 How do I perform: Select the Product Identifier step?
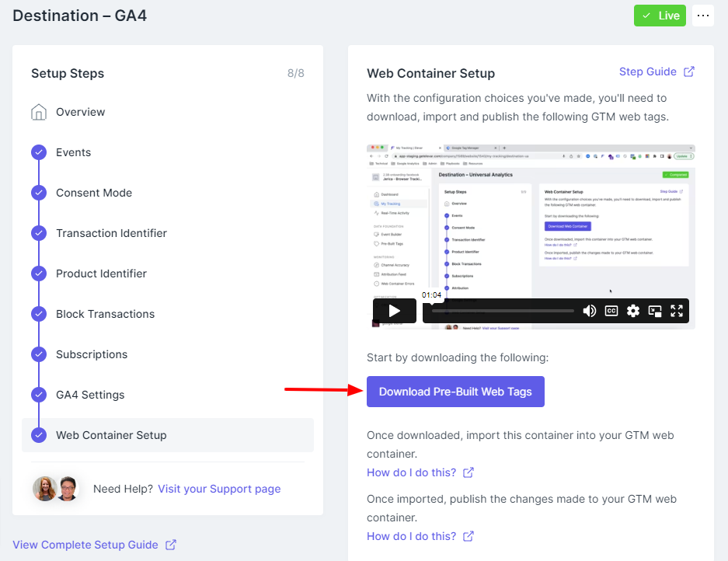(101, 274)
